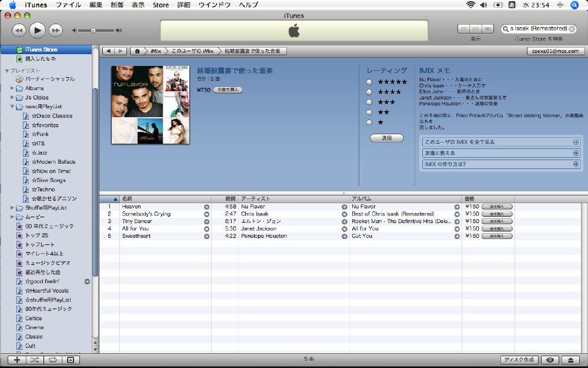This screenshot has width=588, height=368.
Task: Go back in store navigation
Action: 108,51
